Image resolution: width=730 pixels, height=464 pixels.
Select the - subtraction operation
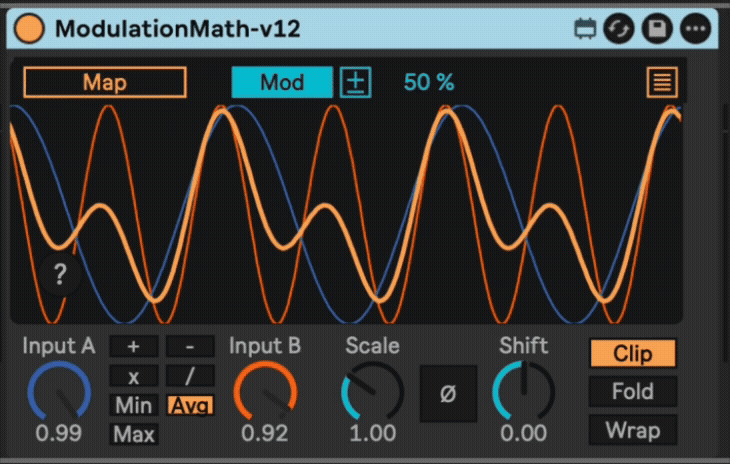coord(190,346)
